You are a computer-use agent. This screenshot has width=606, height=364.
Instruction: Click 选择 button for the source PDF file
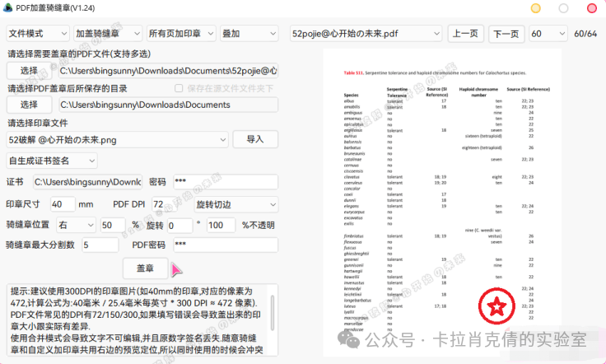29,71
